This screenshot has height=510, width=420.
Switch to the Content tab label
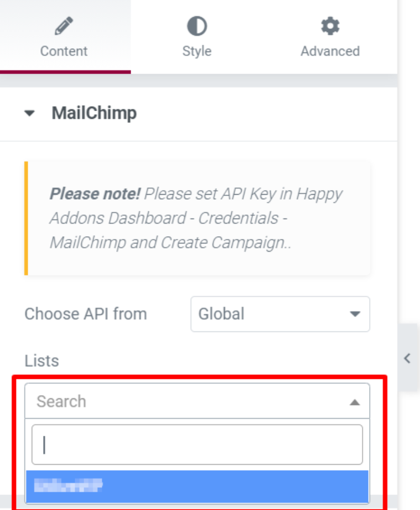click(x=64, y=51)
